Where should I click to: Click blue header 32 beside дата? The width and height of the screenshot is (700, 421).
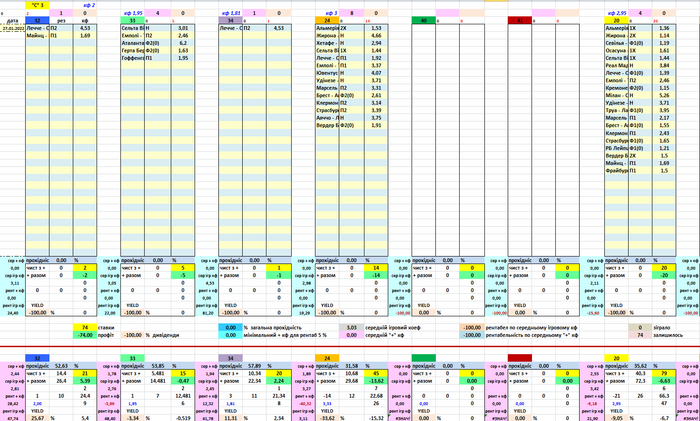(37, 21)
